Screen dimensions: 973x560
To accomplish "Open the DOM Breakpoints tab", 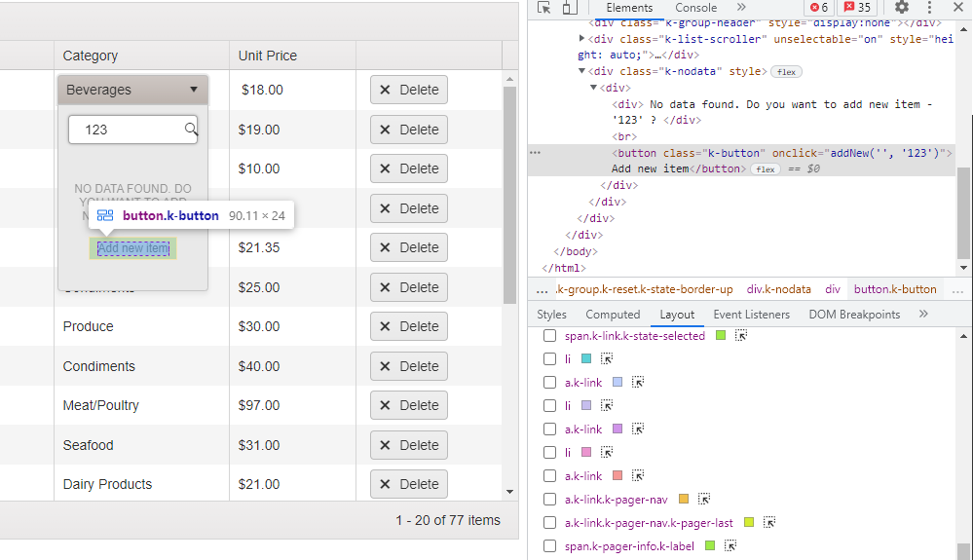I will (x=854, y=315).
